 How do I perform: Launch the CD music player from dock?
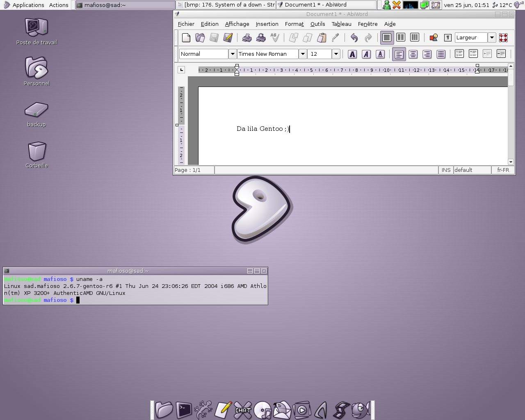coord(262,410)
